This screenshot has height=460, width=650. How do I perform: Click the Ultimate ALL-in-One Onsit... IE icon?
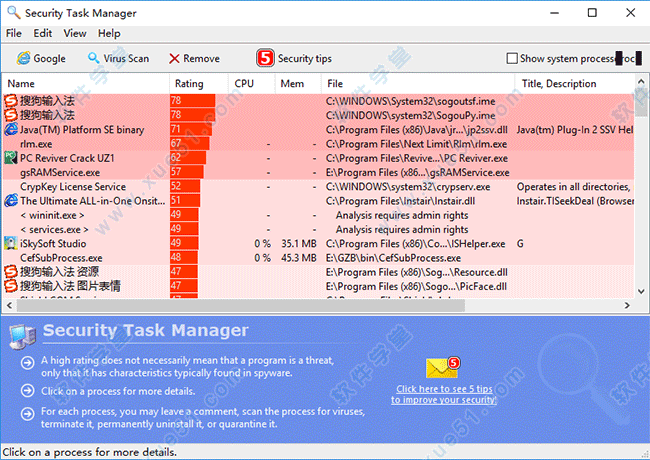pyautogui.click(x=11, y=201)
